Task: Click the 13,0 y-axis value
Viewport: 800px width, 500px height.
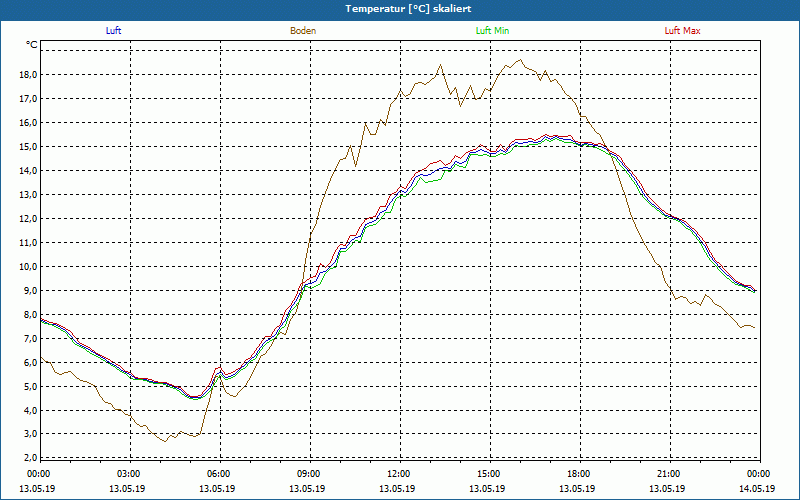Action: (29, 194)
